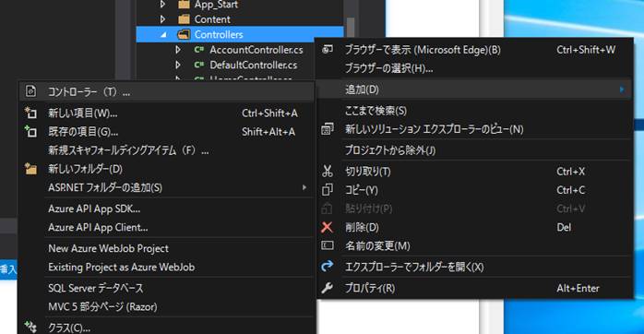Select Controllers folder in Solution Explorer
The height and width of the screenshot is (334, 644).
pyautogui.click(x=240, y=34)
